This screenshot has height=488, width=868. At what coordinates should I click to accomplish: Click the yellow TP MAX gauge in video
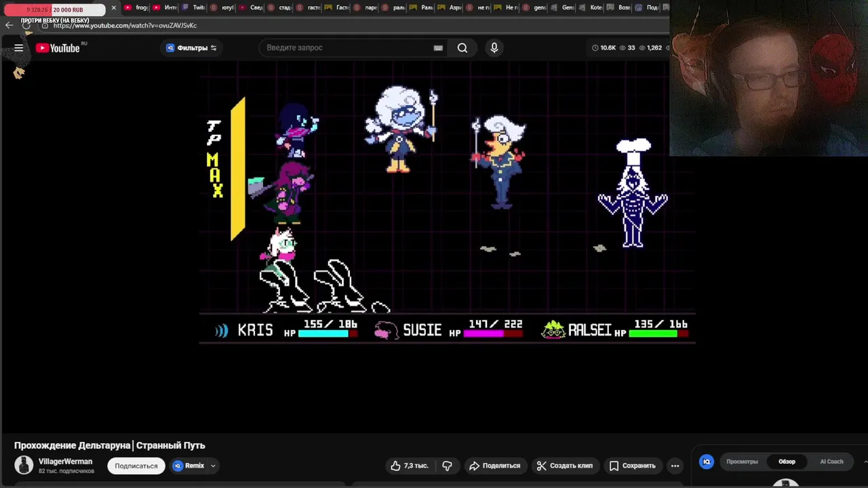pos(237,169)
